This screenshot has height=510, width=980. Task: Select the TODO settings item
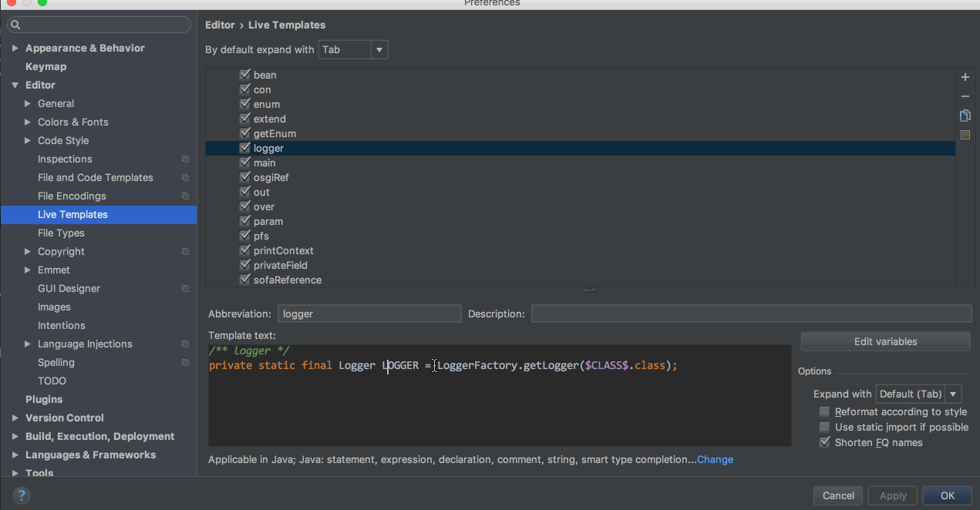tap(52, 381)
